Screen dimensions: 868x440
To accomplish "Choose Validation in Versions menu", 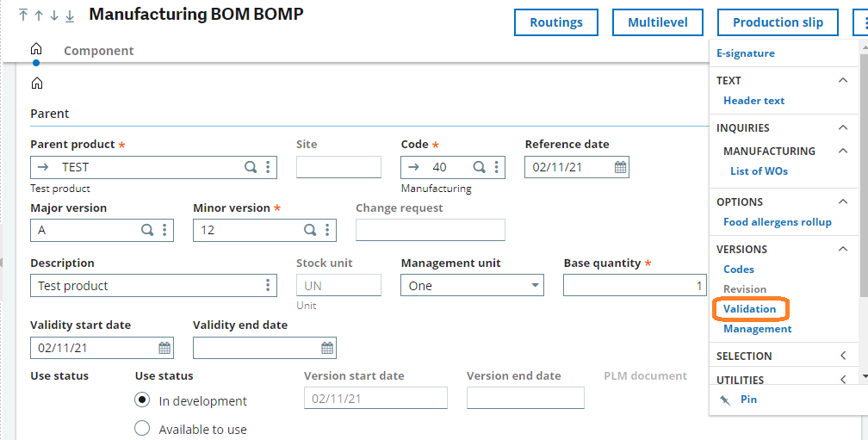I will (749, 309).
